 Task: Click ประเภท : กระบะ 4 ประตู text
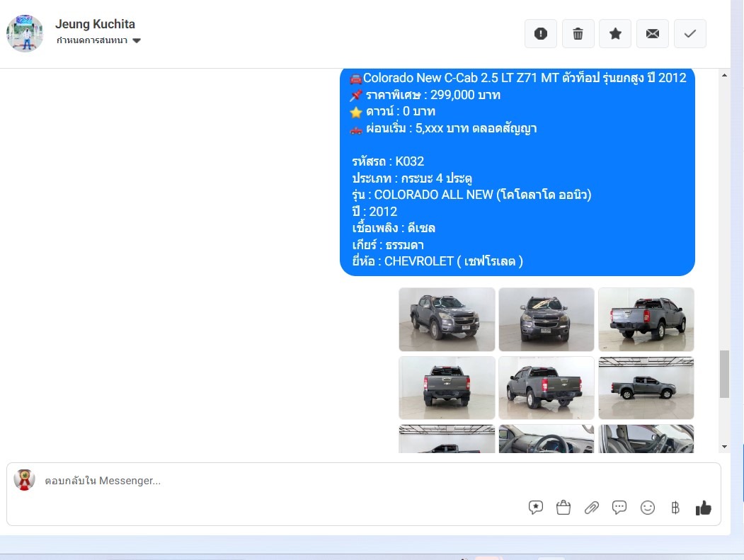click(412, 178)
